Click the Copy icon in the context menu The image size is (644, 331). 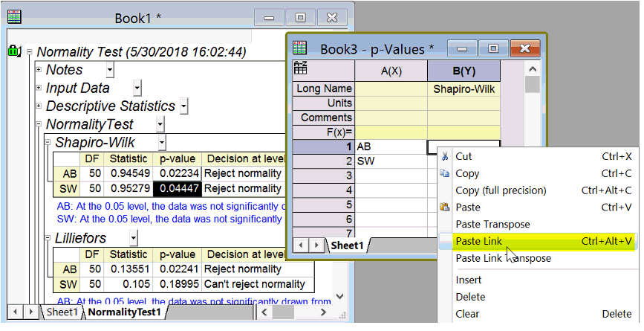point(445,173)
